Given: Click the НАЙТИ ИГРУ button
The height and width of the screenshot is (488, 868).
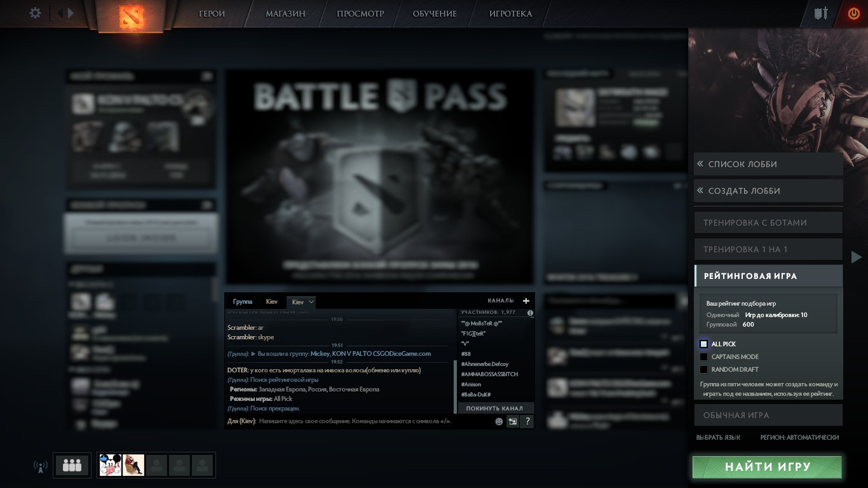Looking at the screenshot, I should coord(767,467).
